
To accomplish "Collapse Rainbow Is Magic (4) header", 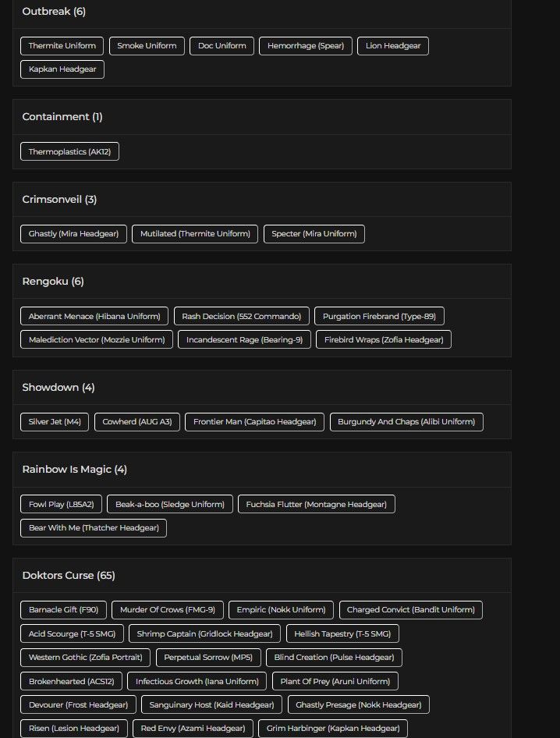I will [75, 470].
